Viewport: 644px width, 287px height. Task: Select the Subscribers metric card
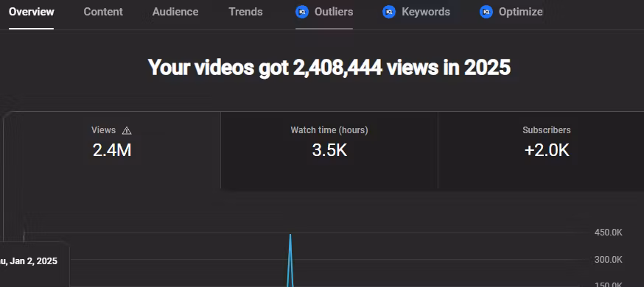541,150
